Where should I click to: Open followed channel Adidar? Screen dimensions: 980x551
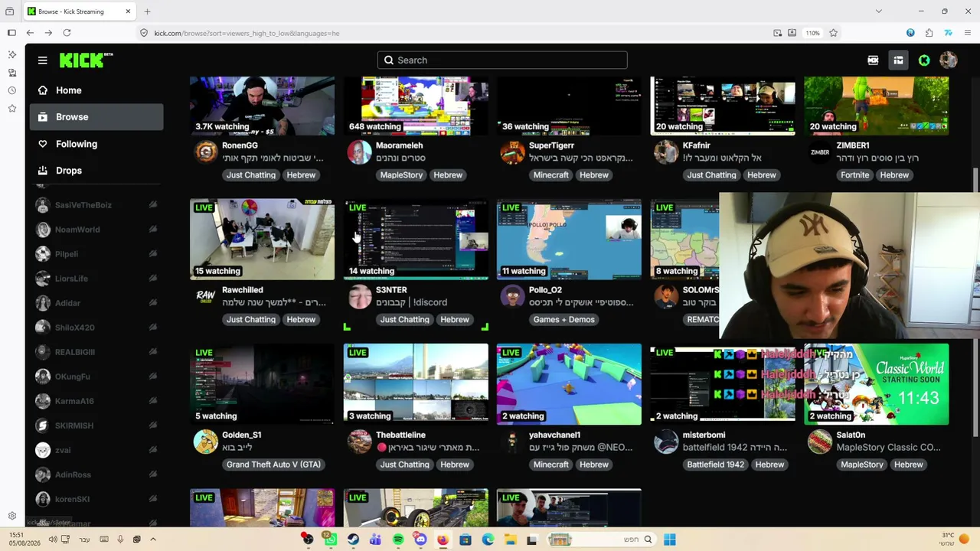(x=96, y=303)
